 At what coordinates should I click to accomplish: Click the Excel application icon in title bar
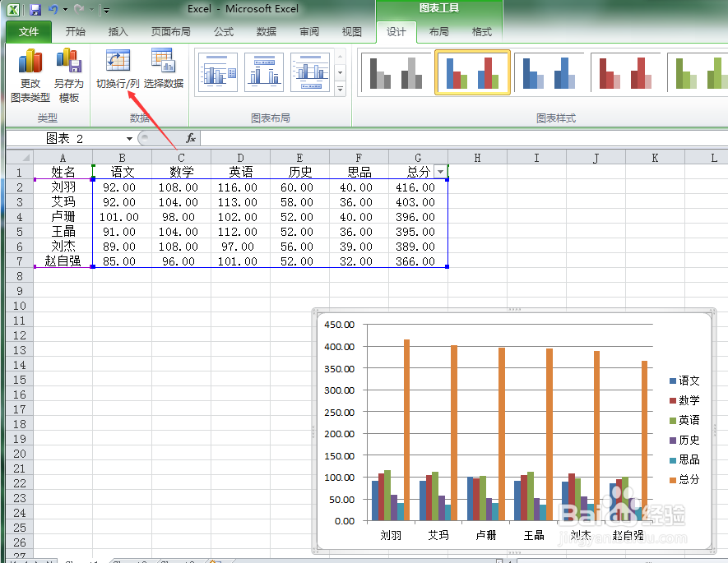pyautogui.click(x=13, y=9)
